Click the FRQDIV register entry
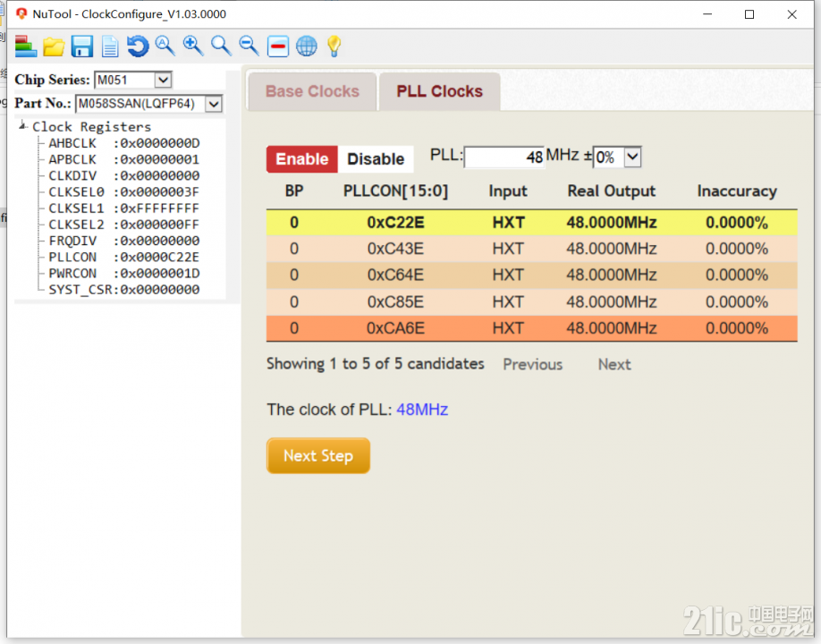The image size is (821, 644). click(x=124, y=241)
